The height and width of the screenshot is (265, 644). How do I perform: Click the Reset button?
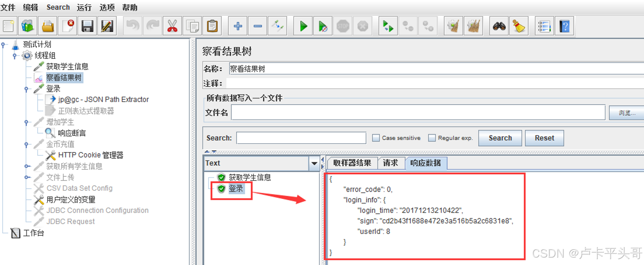pos(544,138)
